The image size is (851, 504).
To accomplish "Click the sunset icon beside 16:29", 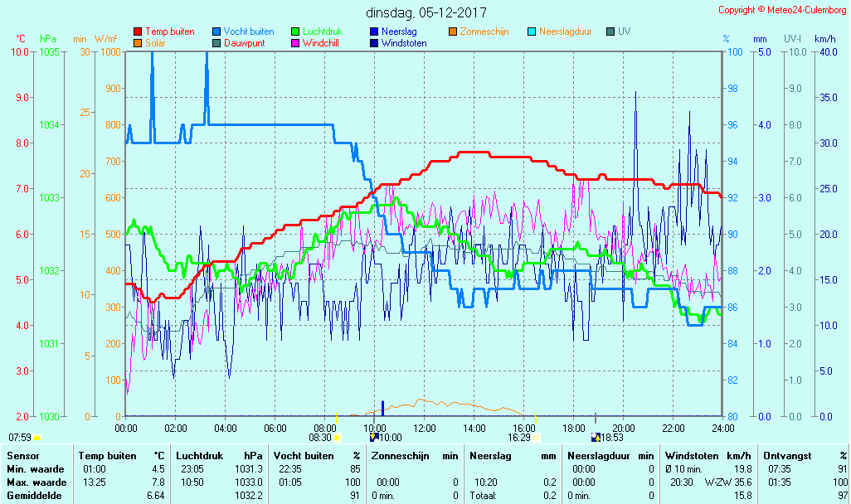I will (x=536, y=437).
